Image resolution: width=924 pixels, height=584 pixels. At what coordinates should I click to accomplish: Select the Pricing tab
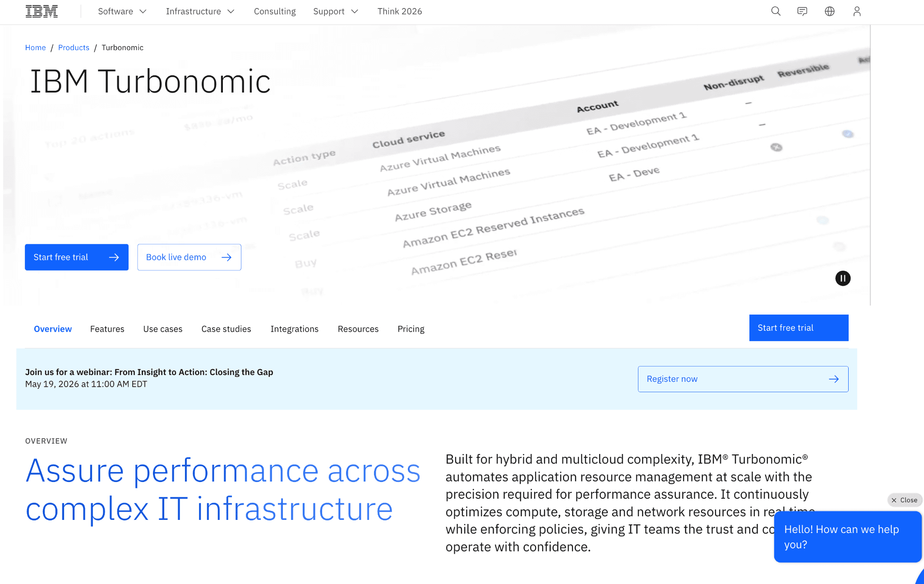click(411, 329)
